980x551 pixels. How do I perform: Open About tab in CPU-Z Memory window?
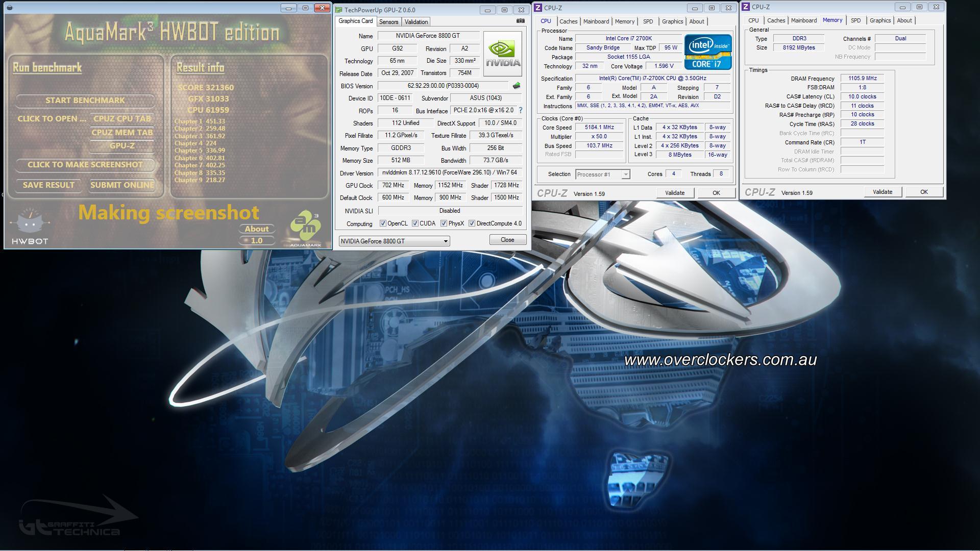[x=904, y=20]
